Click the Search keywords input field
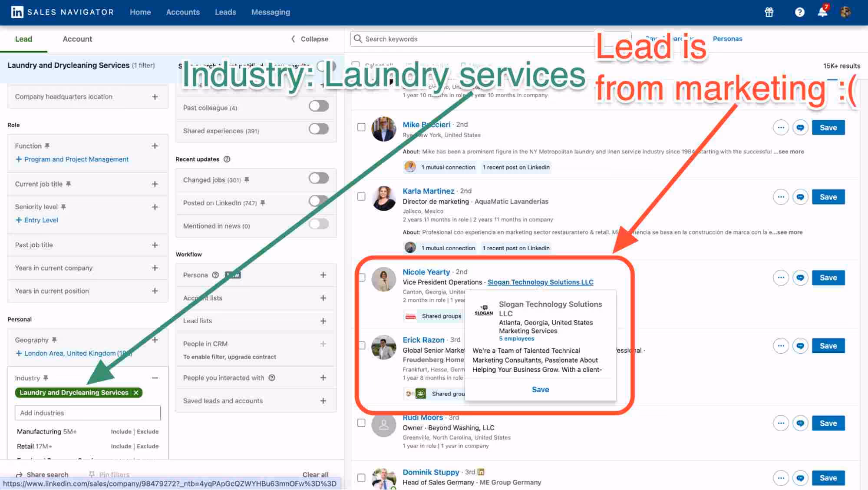 click(x=478, y=38)
